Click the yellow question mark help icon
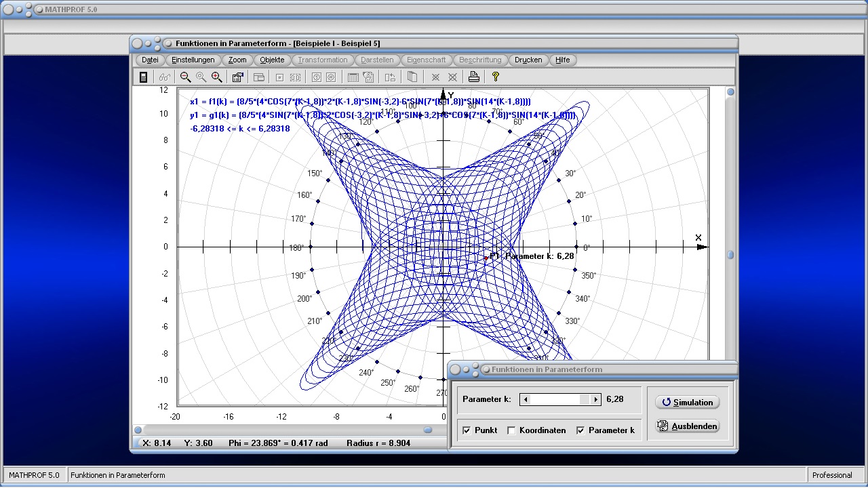The width and height of the screenshot is (868, 488). coord(496,77)
